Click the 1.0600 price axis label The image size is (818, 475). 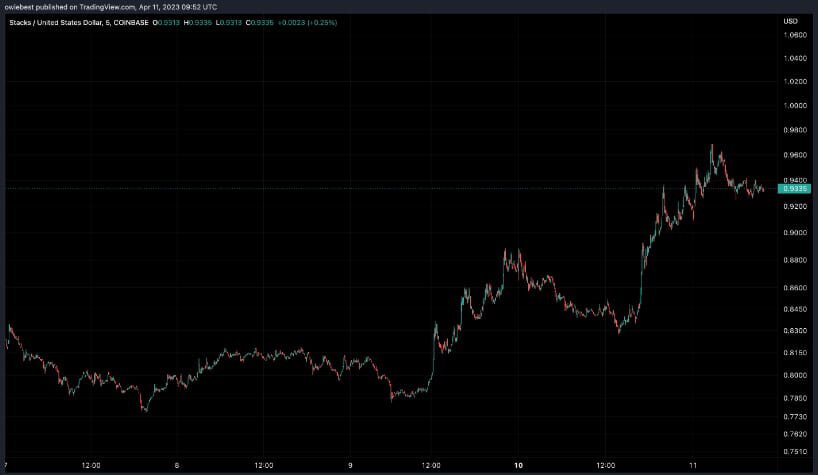point(795,35)
